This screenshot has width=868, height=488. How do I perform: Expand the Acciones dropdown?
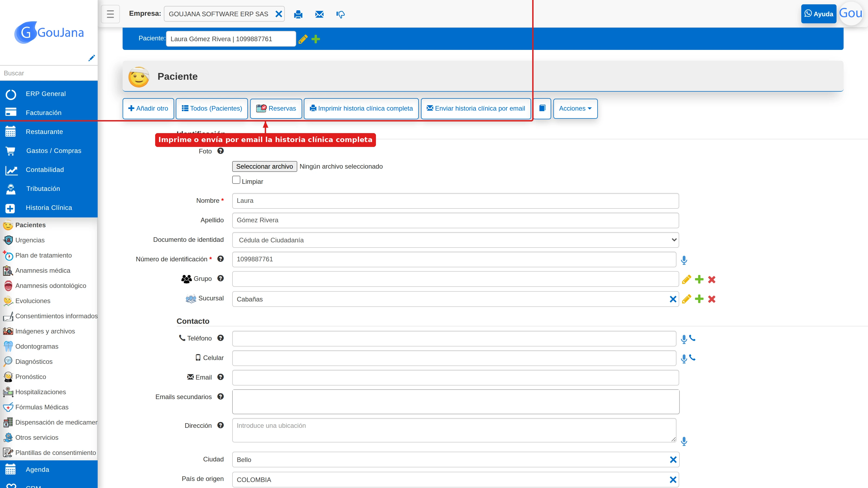[576, 108]
